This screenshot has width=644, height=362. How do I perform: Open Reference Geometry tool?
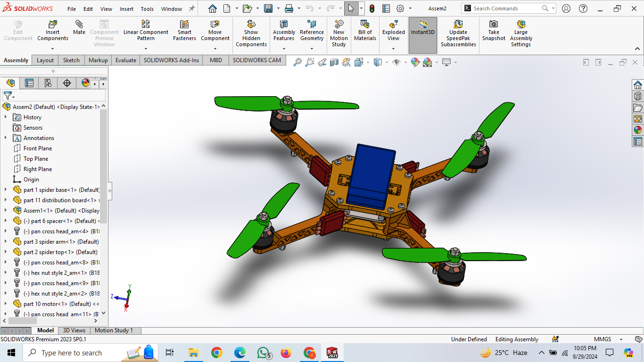[312, 30]
